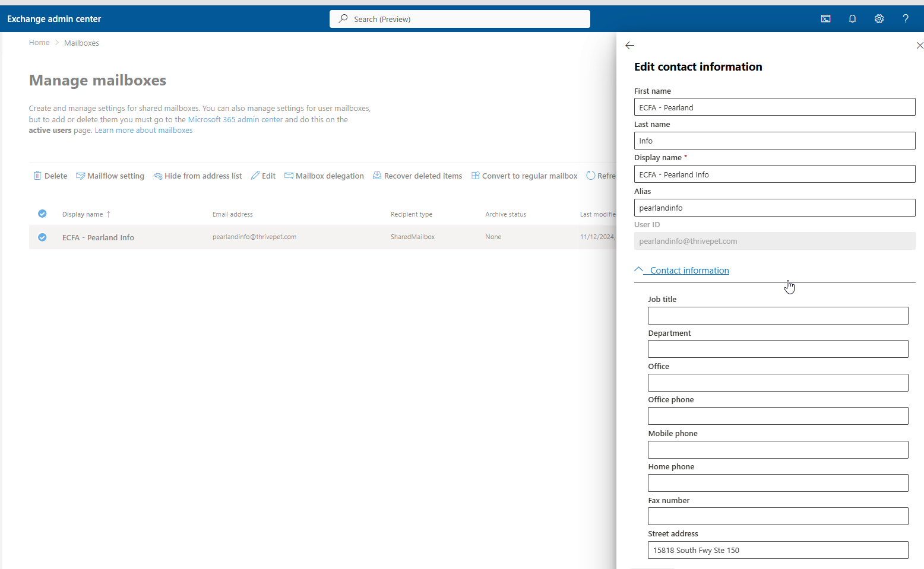Click into the Job title field
The height and width of the screenshot is (569, 924).
point(777,316)
